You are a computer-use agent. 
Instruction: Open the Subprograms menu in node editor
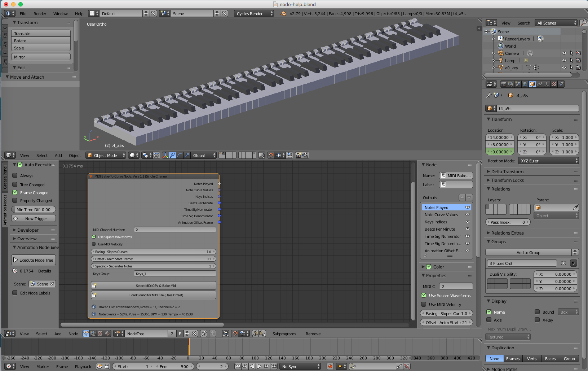pos(284,334)
